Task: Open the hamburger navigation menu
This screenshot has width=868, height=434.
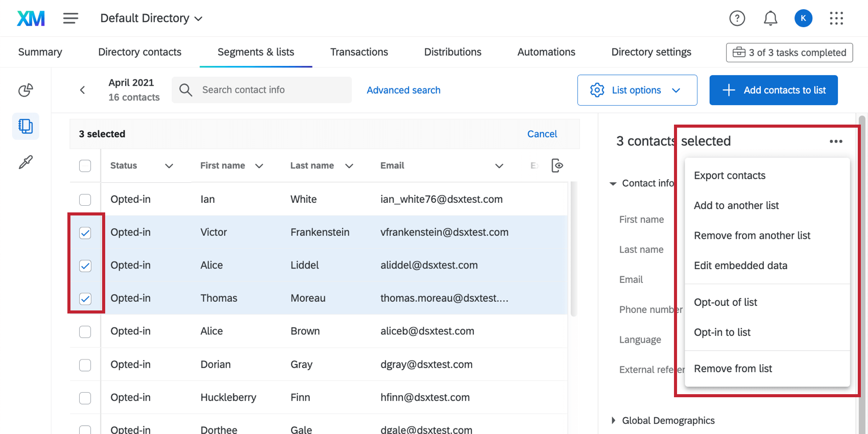Action: point(70,18)
